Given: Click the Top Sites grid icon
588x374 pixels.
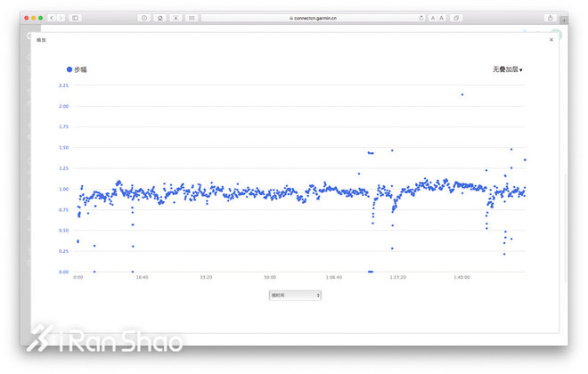Looking at the screenshot, I should (x=191, y=18).
